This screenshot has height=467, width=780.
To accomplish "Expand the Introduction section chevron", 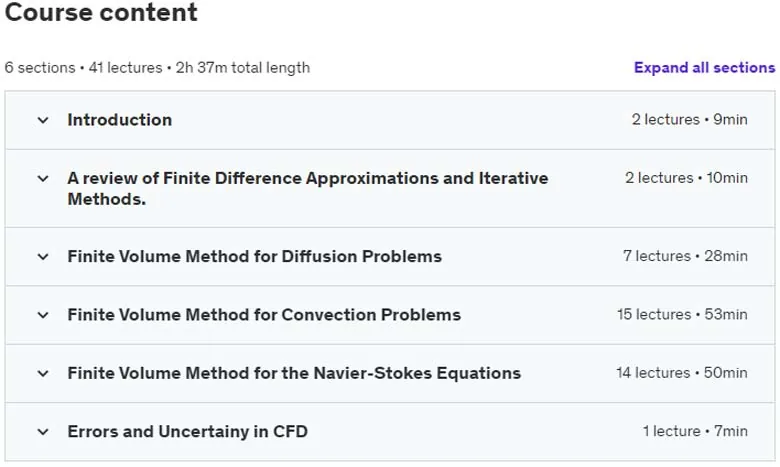I will (x=43, y=120).
